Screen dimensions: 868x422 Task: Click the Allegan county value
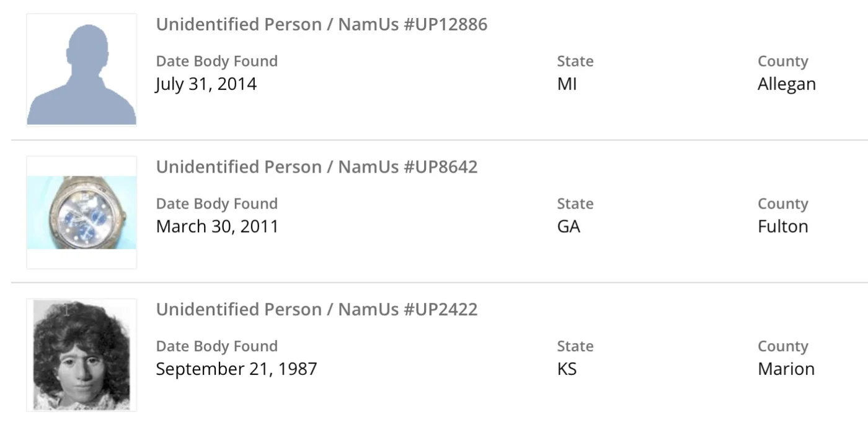point(786,84)
